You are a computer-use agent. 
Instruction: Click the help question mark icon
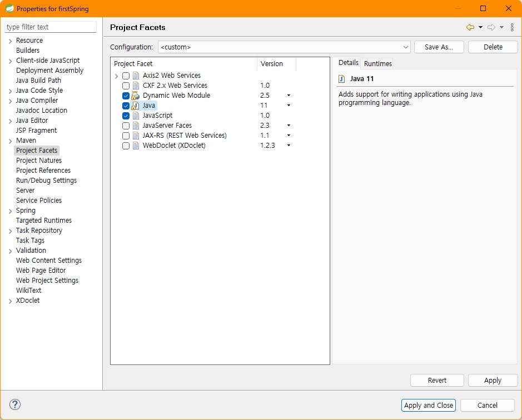tap(15, 404)
